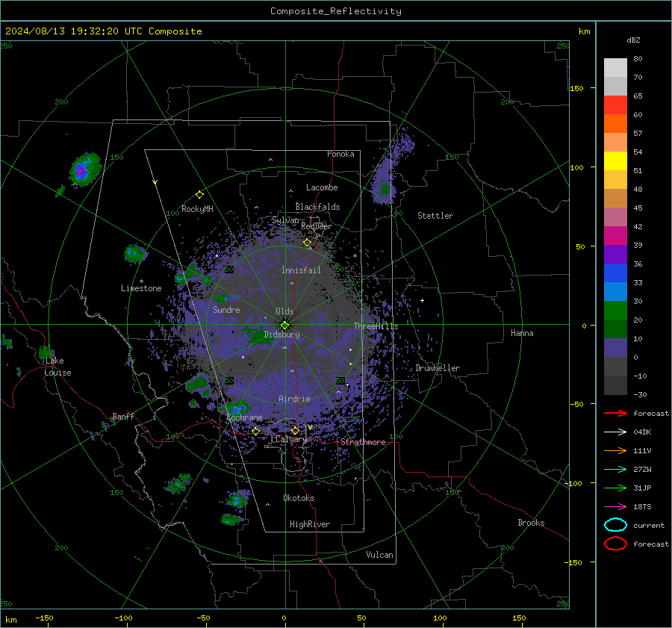
Task: Click the yellow diamond marker near RockyMH
Action: (199, 195)
